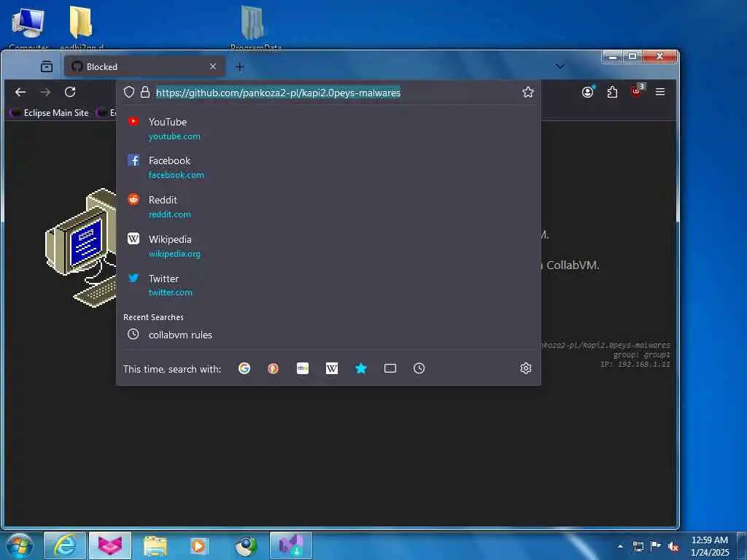
Task: Open Windows Explorer from taskbar
Action: pyautogui.click(x=155, y=545)
